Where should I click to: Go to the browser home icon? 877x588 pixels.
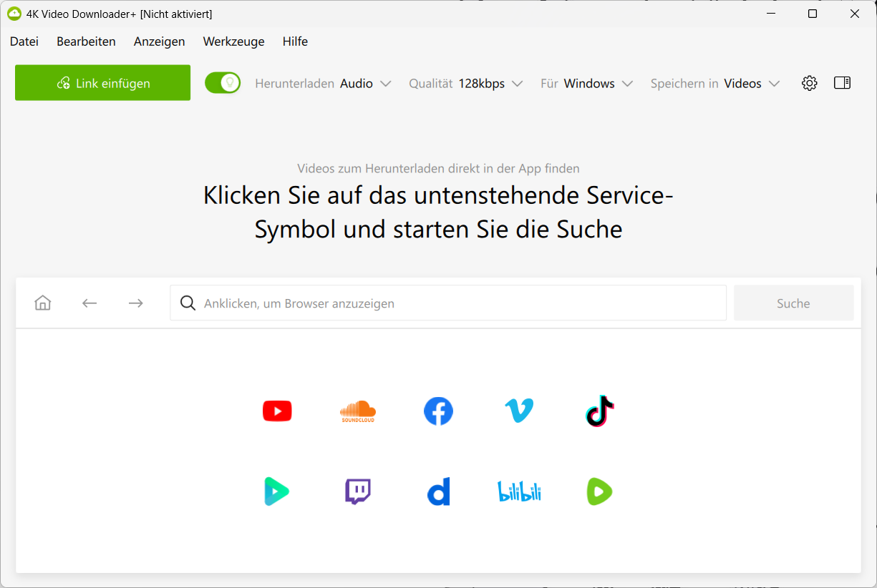pyautogui.click(x=43, y=303)
